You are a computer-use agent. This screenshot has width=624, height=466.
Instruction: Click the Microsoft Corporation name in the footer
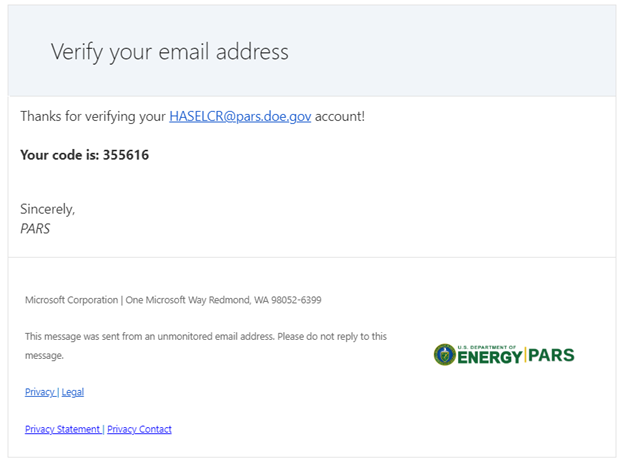70,300
